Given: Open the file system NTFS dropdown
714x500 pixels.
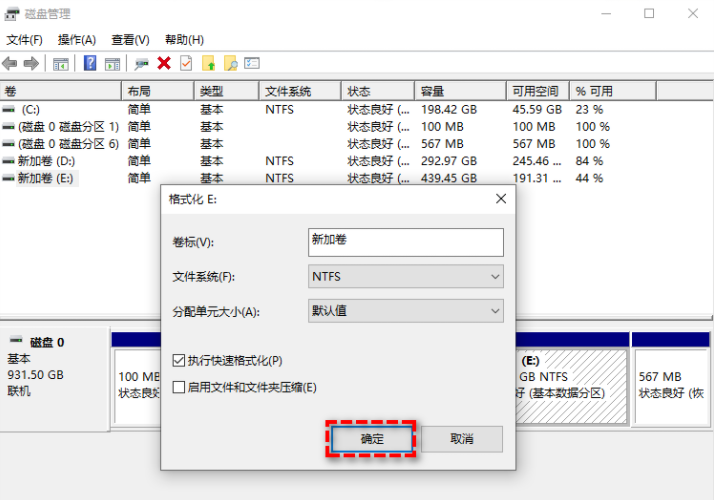Looking at the screenshot, I should click(405, 276).
